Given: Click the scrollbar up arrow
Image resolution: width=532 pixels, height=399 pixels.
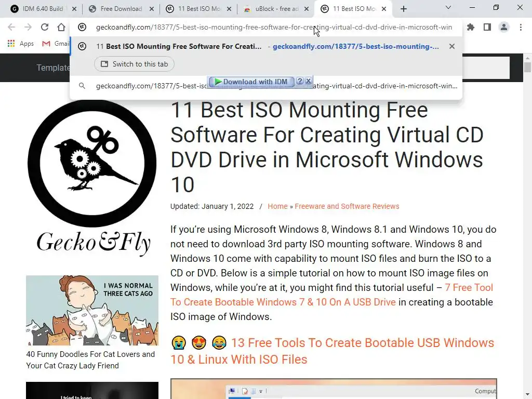Looking at the screenshot, I should tap(527, 57).
